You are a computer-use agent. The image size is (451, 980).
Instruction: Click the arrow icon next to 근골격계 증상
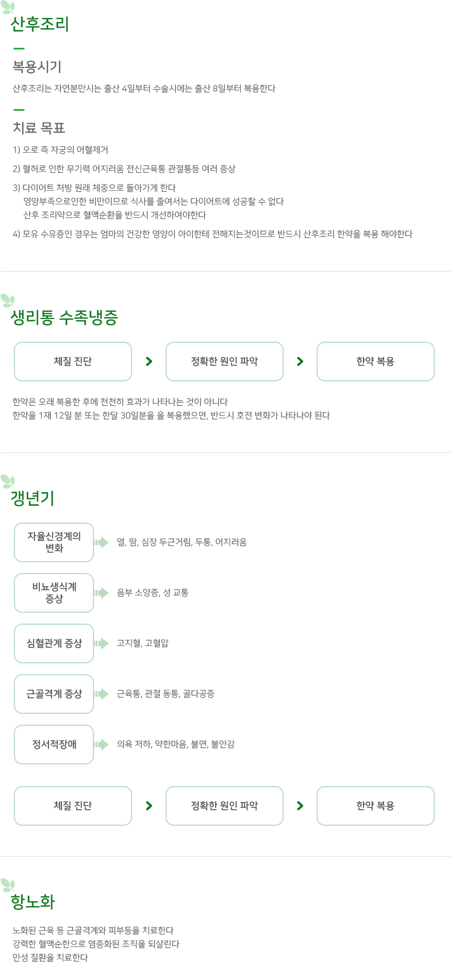(x=101, y=694)
